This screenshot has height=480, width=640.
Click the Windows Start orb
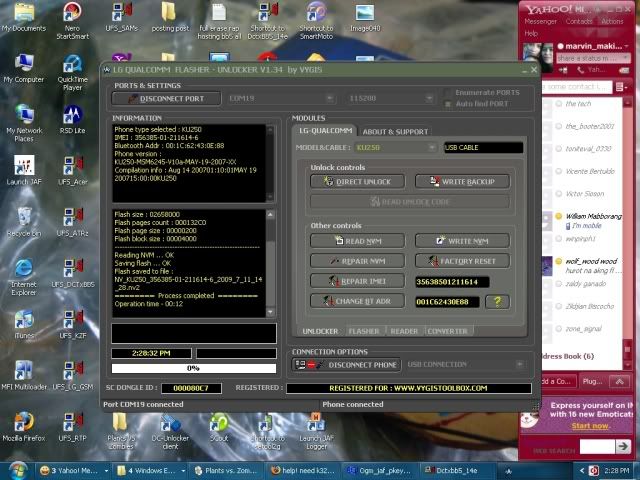[x=18, y=471]
